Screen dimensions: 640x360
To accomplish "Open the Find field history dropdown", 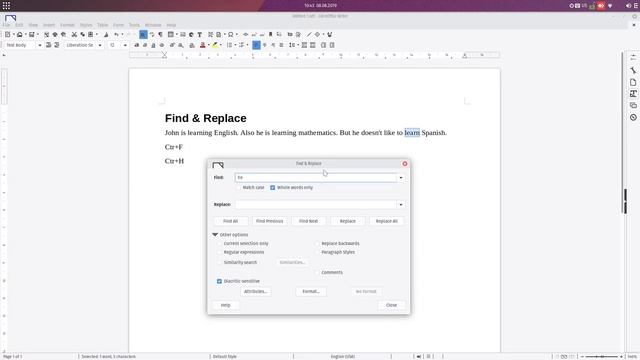I will [401, 178].
